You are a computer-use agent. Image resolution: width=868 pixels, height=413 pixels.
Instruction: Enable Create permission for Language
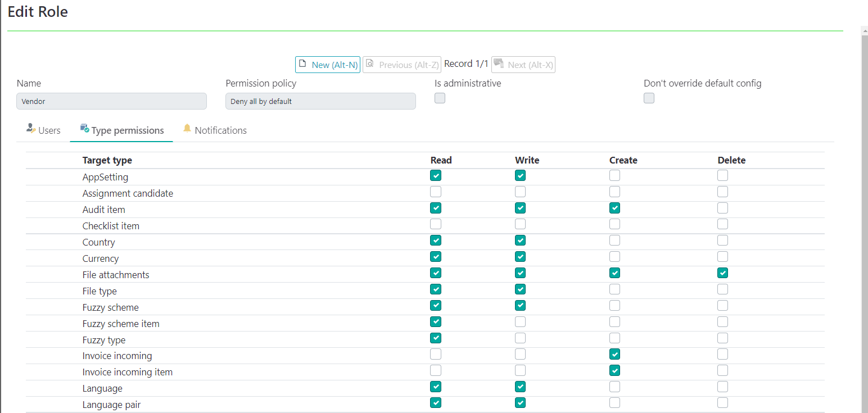(615, 387)
